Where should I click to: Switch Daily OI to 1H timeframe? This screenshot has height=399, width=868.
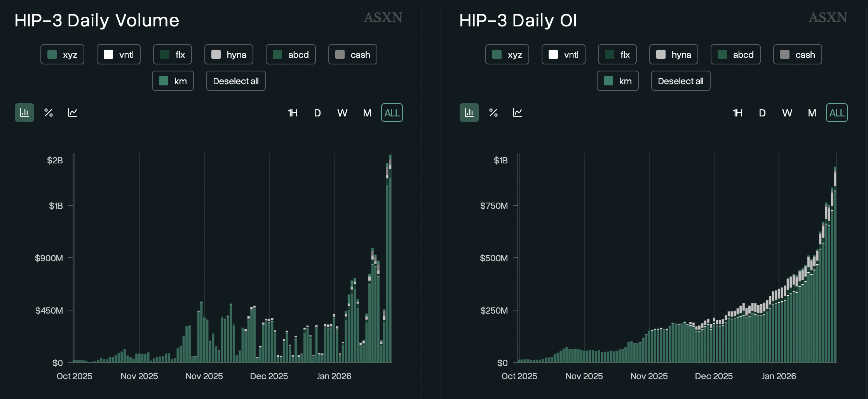click(738, 113)
